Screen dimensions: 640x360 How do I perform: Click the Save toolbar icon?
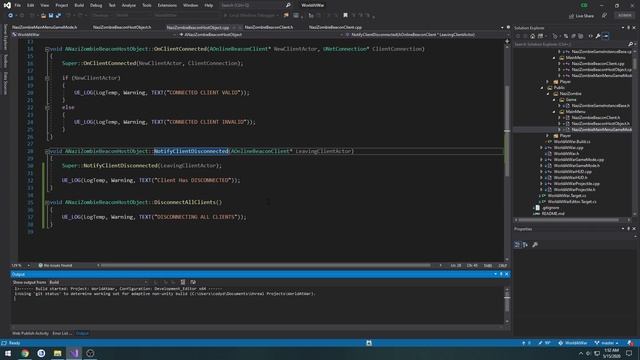[x=51, y=16]
